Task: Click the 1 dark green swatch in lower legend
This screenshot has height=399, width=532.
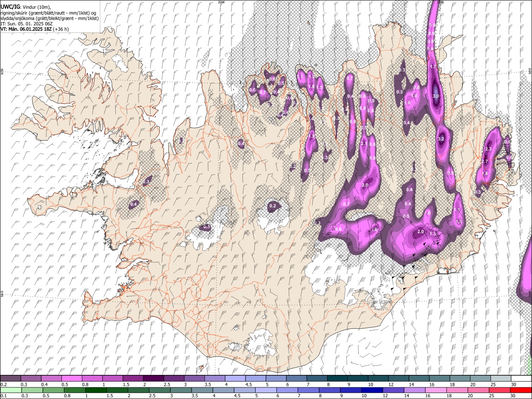Action: 96,390
